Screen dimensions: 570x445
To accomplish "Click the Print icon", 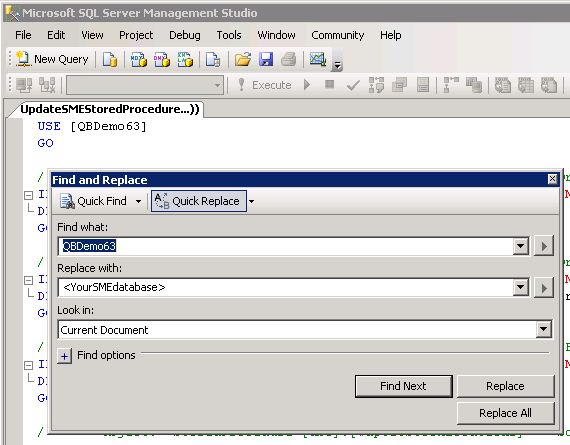I will coord(289,59).
